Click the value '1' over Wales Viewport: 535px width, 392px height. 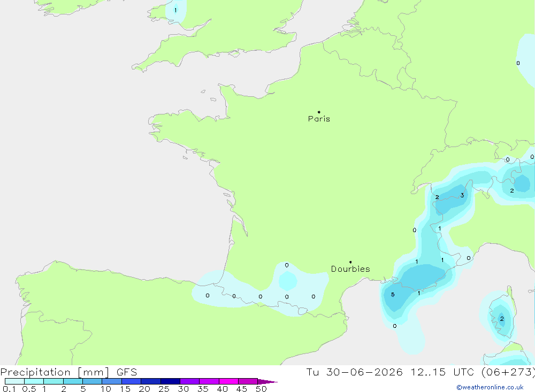click(175, 10)
